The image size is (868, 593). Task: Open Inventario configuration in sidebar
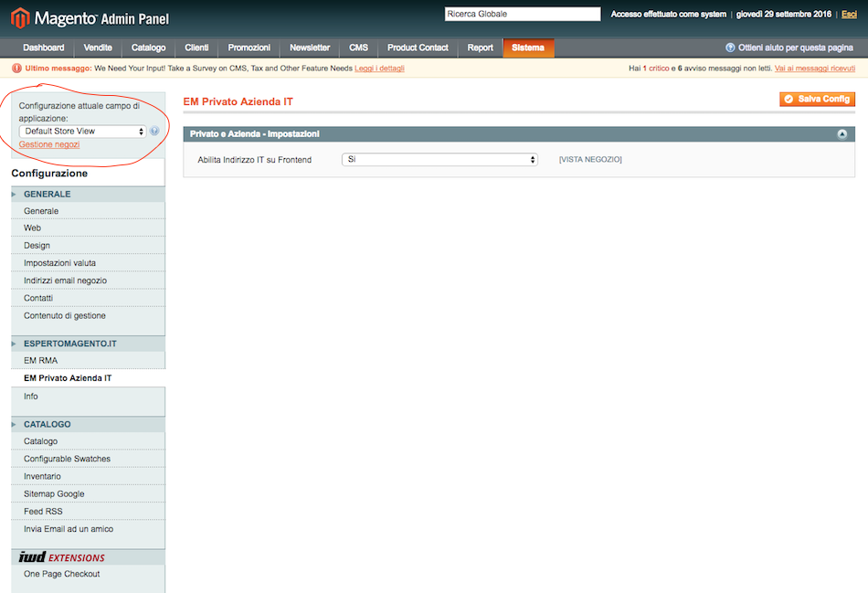click(x=88, y=476)
